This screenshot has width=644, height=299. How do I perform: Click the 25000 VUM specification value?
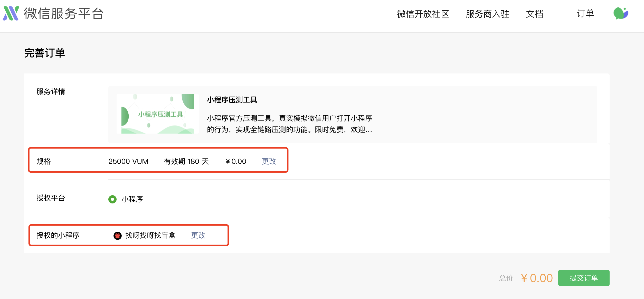(128, 161)
